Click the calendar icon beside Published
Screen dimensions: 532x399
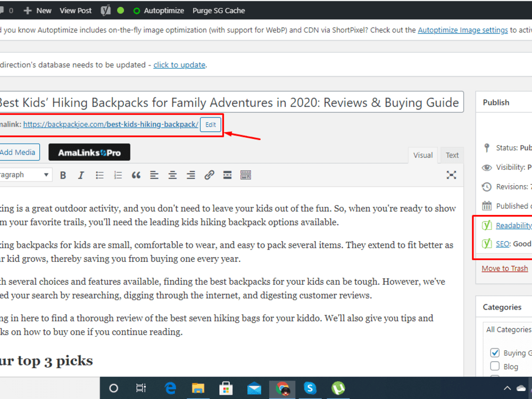(487, 206)
